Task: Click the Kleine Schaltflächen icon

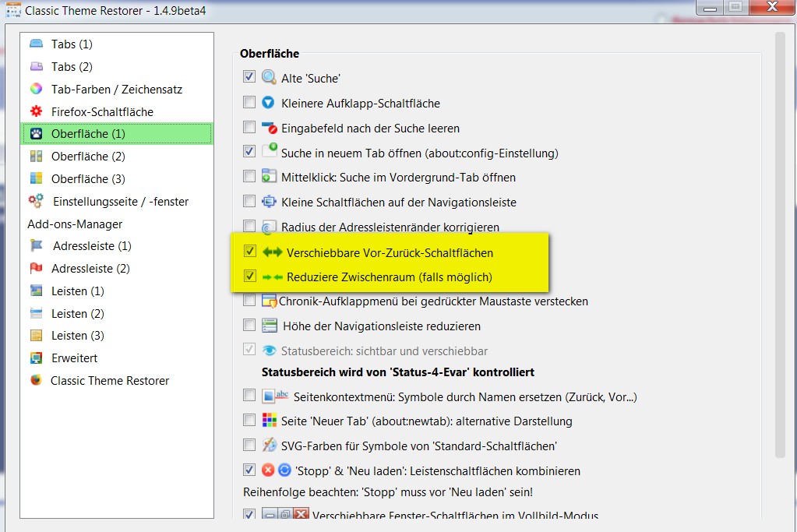Action: pos(269,201)
